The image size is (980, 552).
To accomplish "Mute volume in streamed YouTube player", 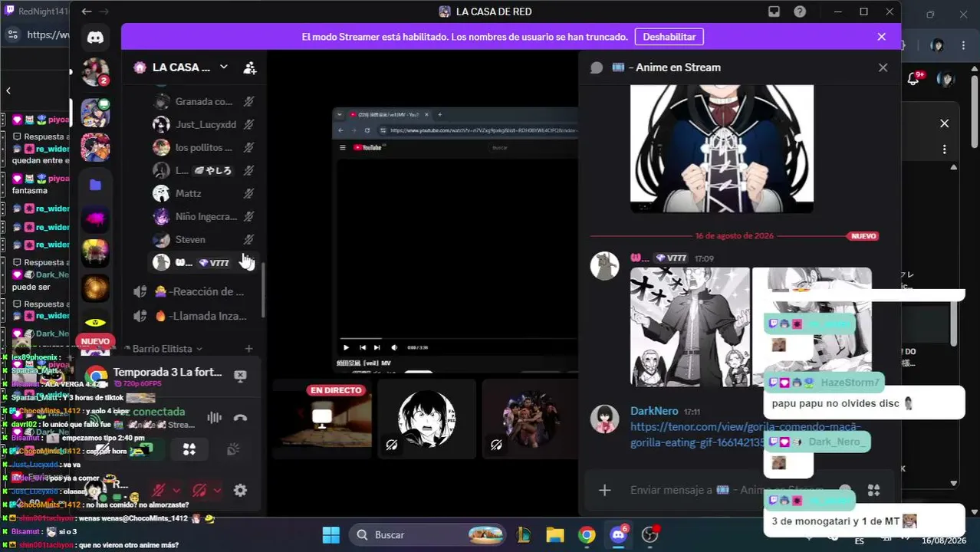I will tap(394, 347).
